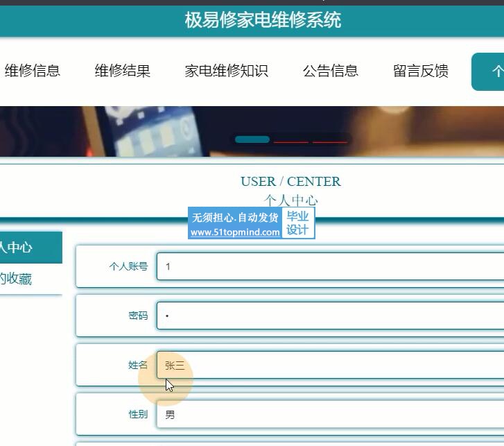The image size is (504, 446).
Task: Click the 密码 label
Action: click(x=138, y=316)
